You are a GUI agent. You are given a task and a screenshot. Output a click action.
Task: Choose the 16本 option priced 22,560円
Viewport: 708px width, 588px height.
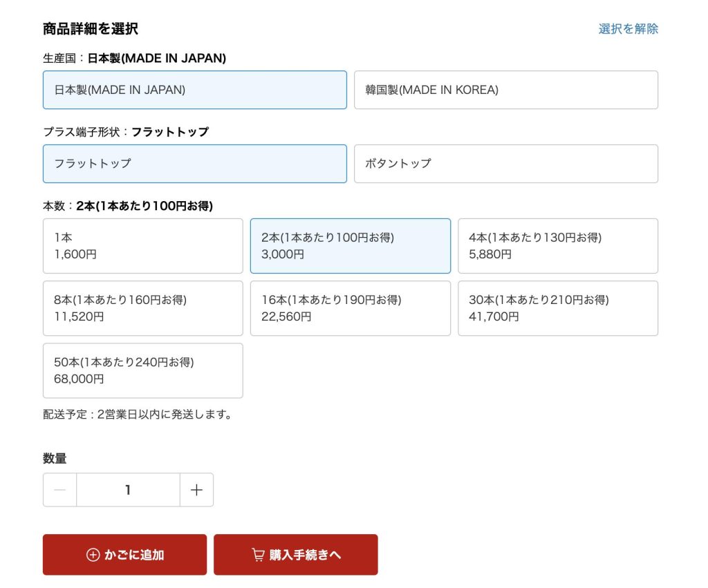point(350,308)
